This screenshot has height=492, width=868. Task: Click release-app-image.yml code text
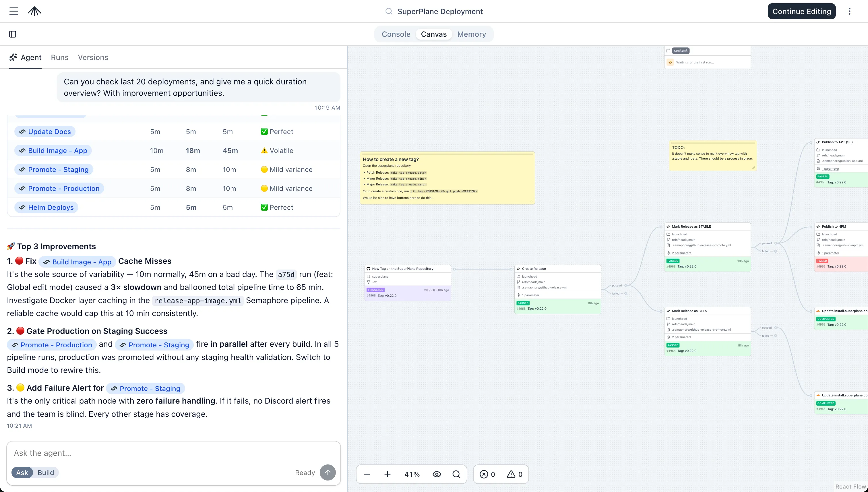198,301
